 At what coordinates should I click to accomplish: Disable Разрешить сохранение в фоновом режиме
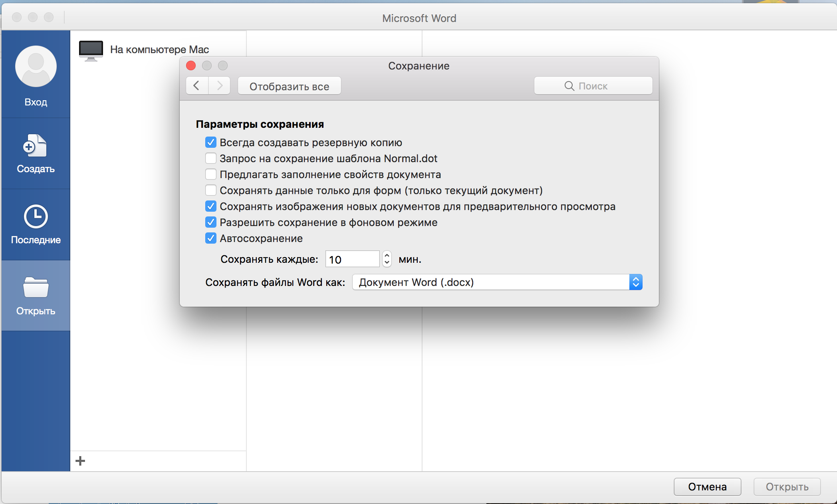coord(211,222)
